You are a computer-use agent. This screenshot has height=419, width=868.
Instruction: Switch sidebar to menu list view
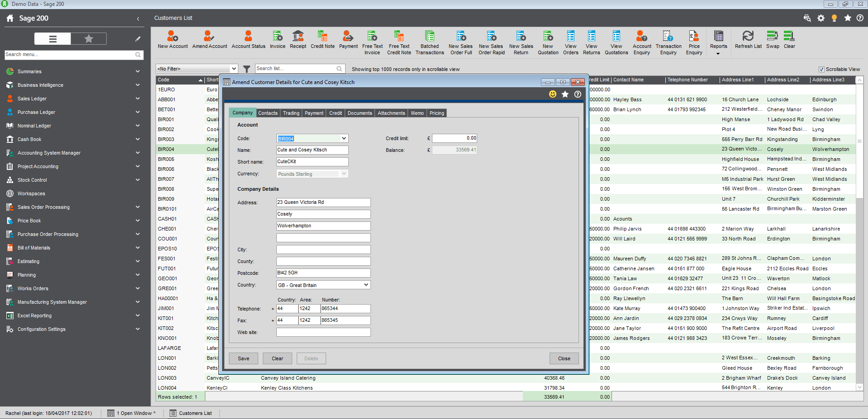[x=52, y=39]
